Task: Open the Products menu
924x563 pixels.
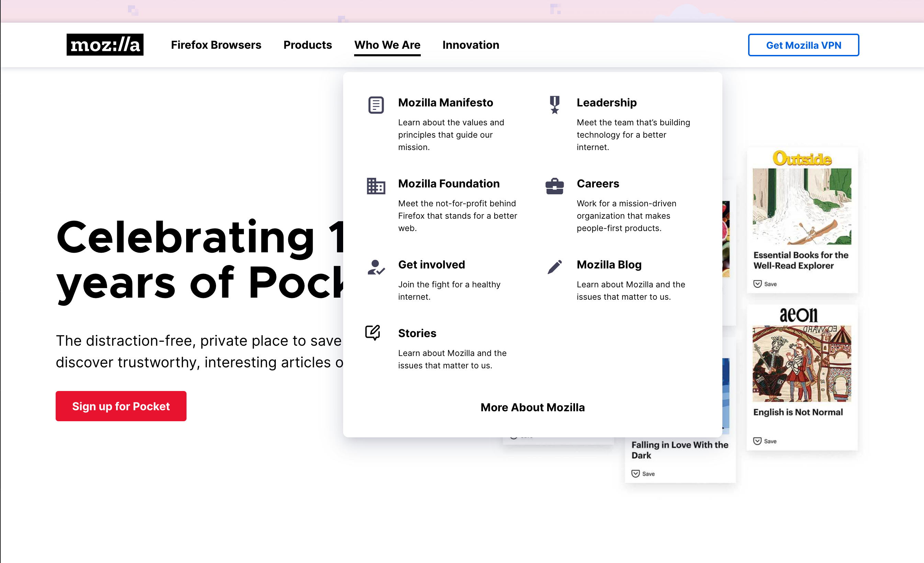Action: pyautogui.click(x=307, y=45)
